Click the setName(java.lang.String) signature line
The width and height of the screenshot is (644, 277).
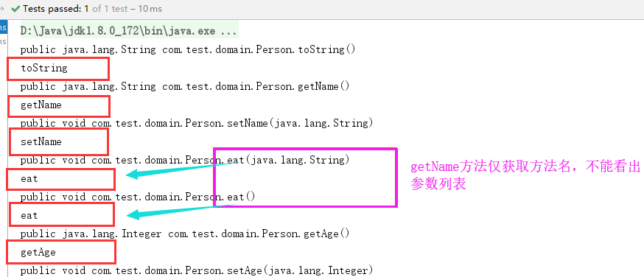tap(197, 123)
